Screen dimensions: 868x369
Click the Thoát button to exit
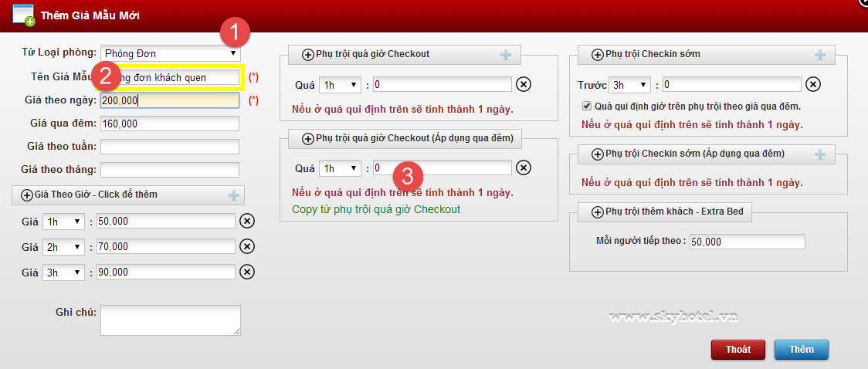(737, 350)
